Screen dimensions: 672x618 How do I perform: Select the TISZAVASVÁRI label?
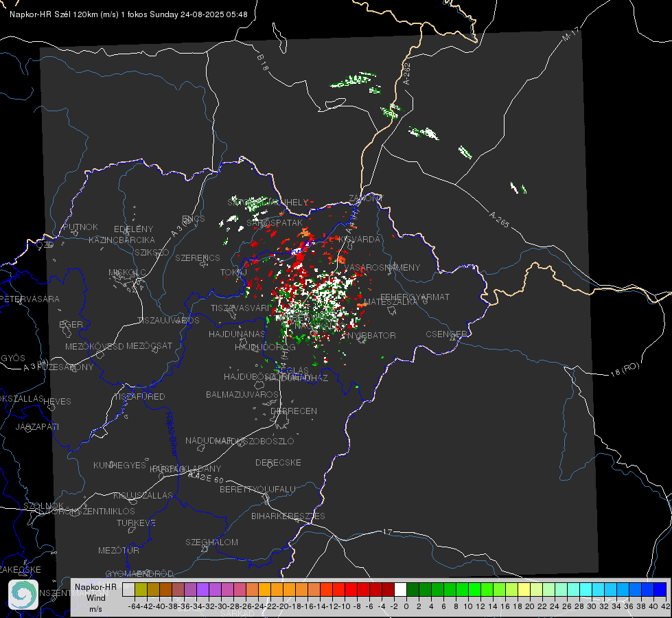240,308
